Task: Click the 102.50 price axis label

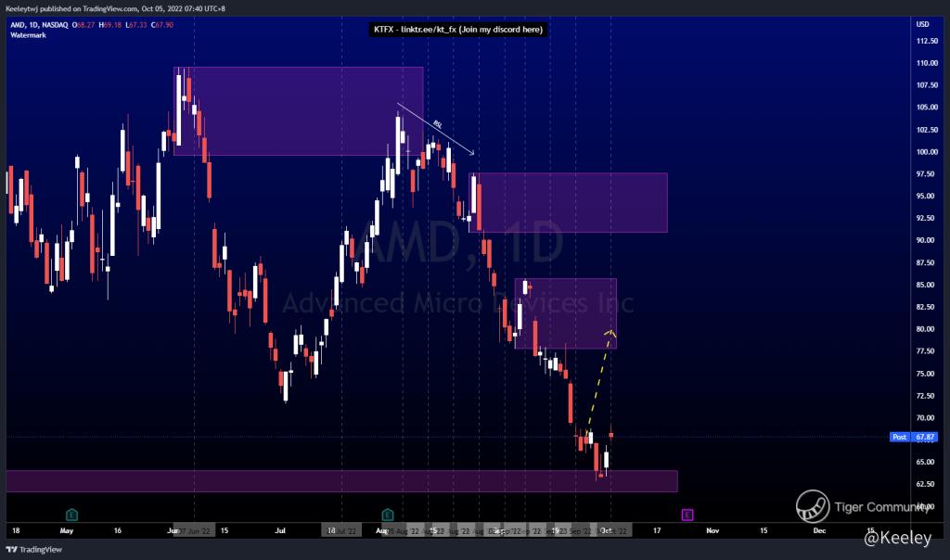Action: (x=927, y=130)
